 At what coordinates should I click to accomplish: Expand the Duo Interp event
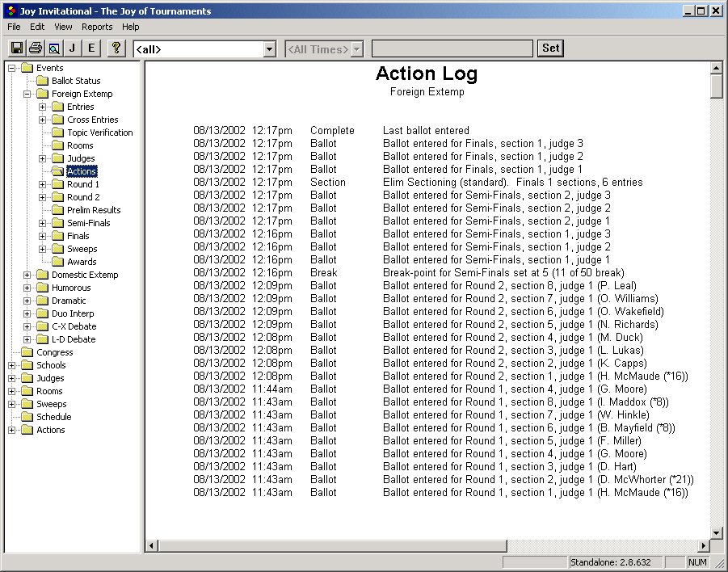coord(27,313)
